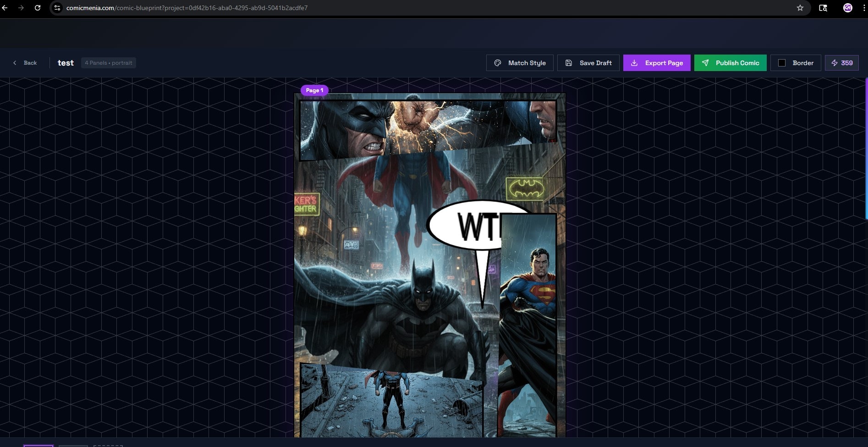Reload the page with the refresh icon

[38, 7]
